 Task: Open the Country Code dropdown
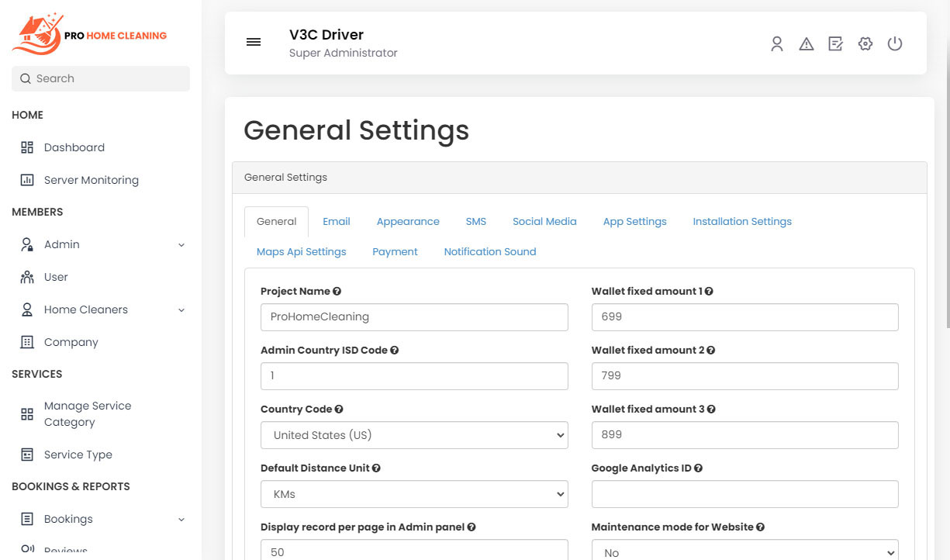click(414, 435)
